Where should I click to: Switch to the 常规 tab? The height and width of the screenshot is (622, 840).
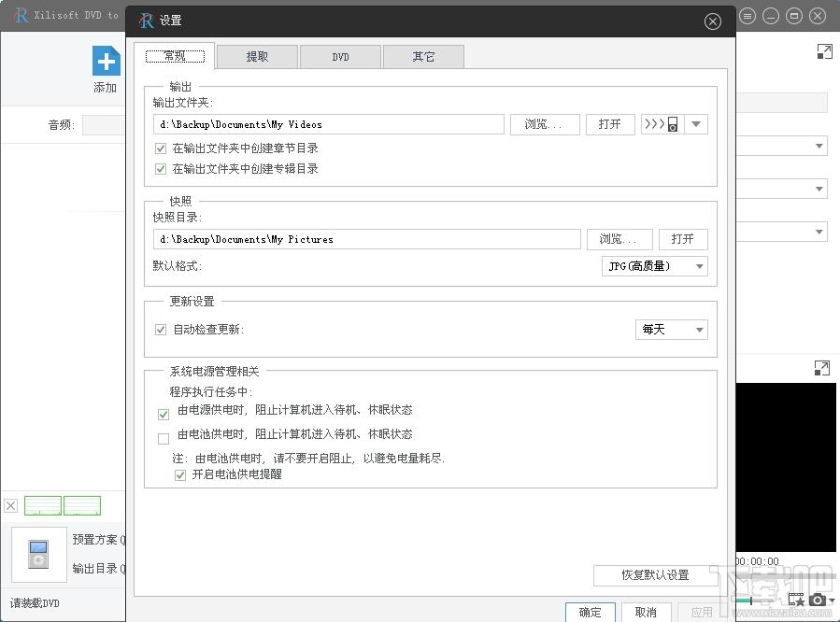(x=175, y=56)
